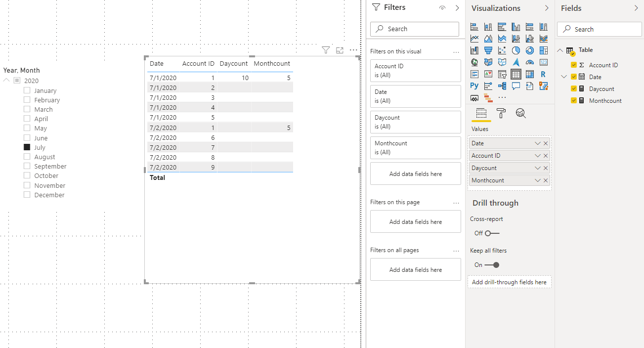
Task: Click the Add drill-through fields well
Action: point(509,282)
